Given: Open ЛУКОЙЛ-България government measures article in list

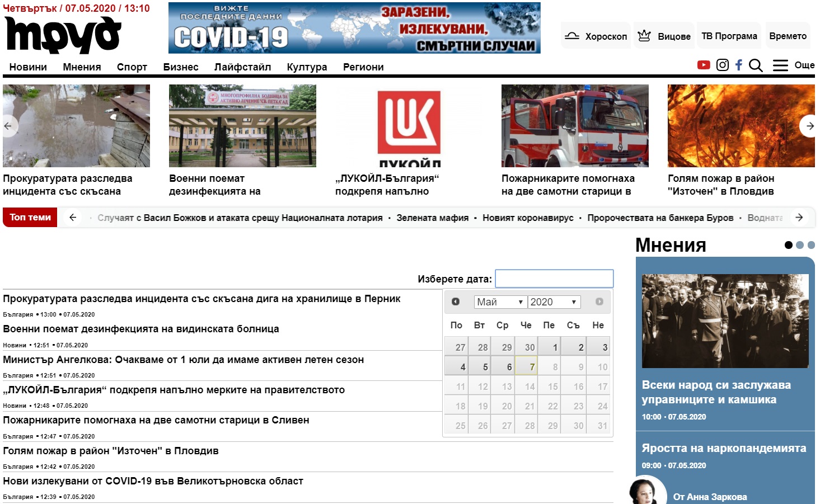Looking at the screenshot, I should pyautogui.click(x=174, y=390).
